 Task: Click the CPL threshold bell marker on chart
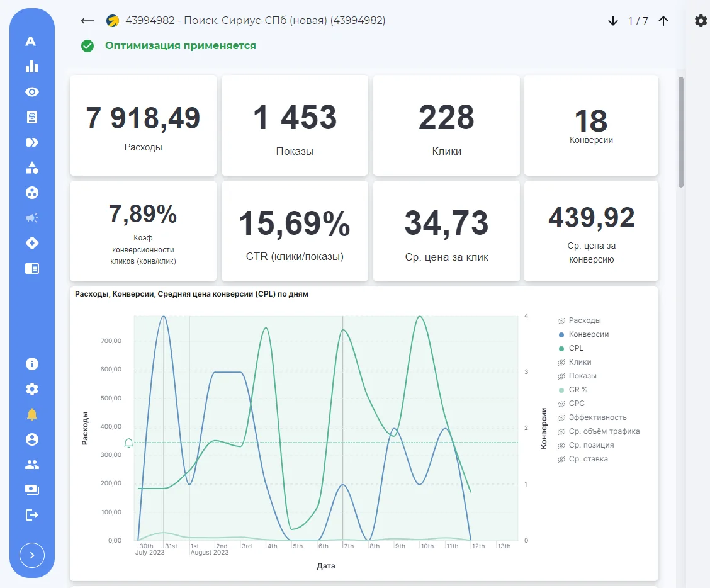(128, 443)
